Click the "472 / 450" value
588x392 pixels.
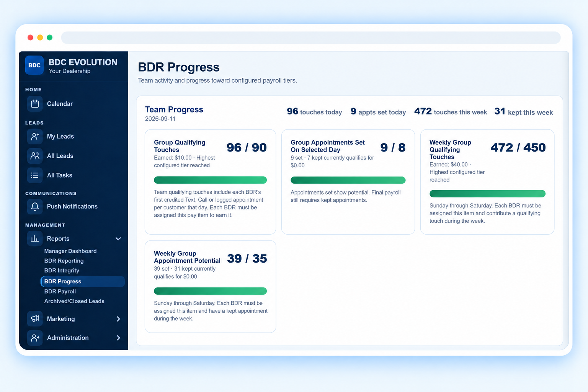(518, 147)
